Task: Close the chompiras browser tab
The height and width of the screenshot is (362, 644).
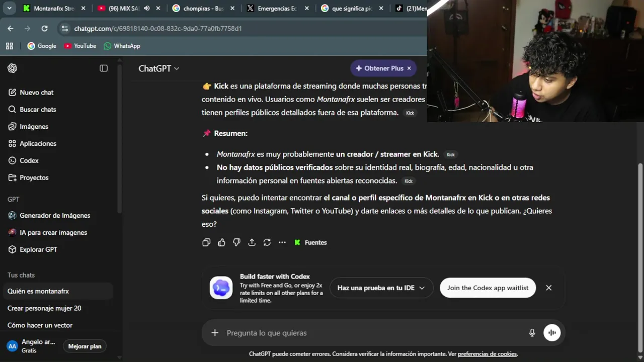Action: [x=232, y=9]
